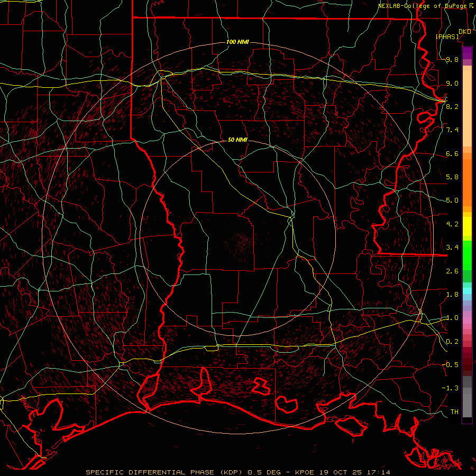The height and width of the screenshot is (476, 476).
Task: Select the 9.8 value on the color scale
Action: tap(452, 60)
